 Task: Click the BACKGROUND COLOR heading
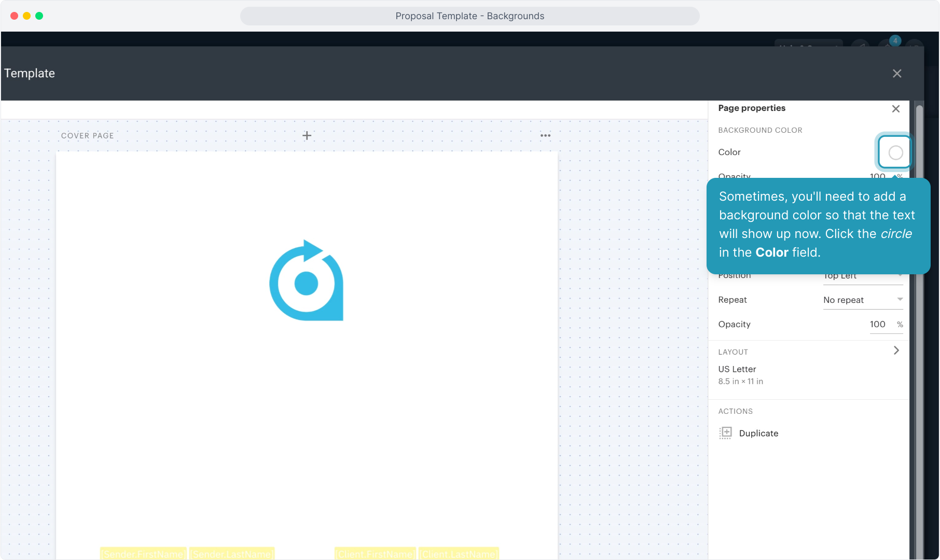tap(760, 130)
